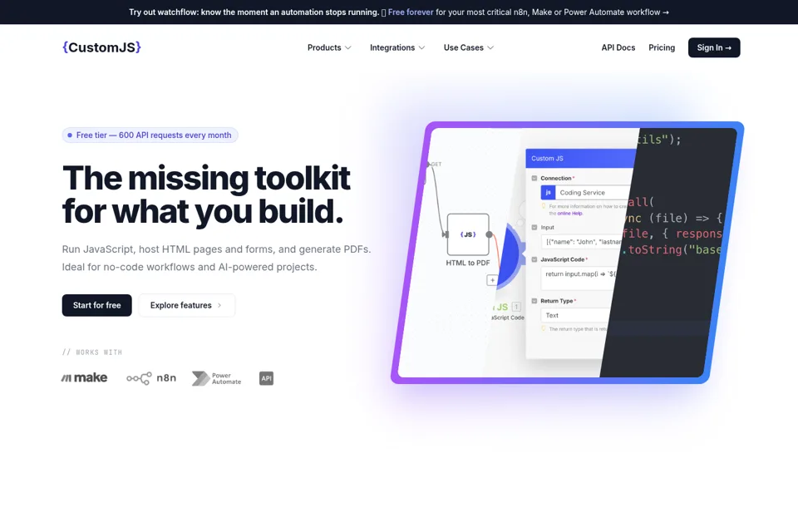The width and height of the screenshot is (798, 532).
Task: Toggle the JavaScript Code checkbox
Action: [534, 259]
